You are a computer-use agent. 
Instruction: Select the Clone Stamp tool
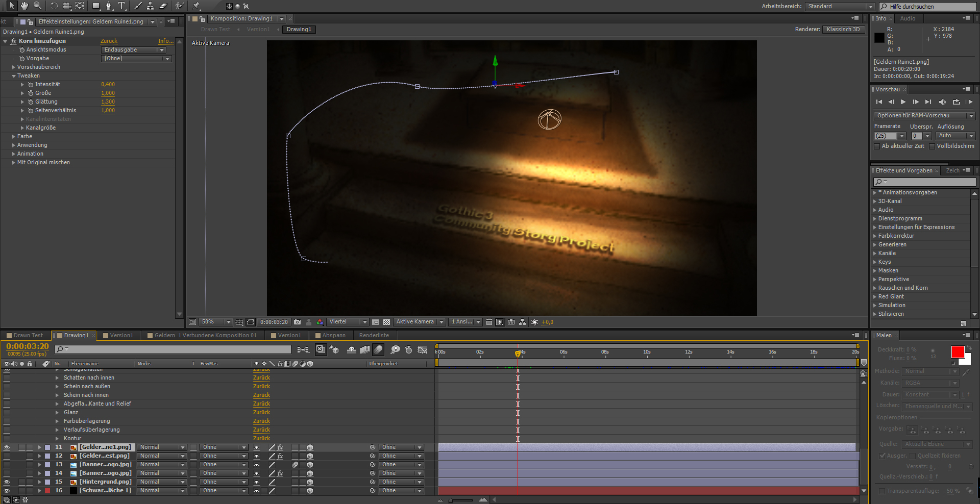pos(151,6)
